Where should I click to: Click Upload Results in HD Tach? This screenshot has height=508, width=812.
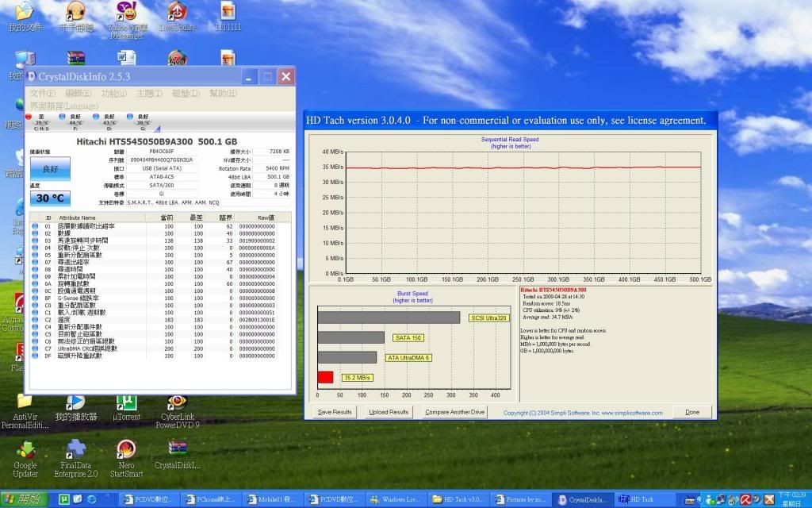(389, 412)
